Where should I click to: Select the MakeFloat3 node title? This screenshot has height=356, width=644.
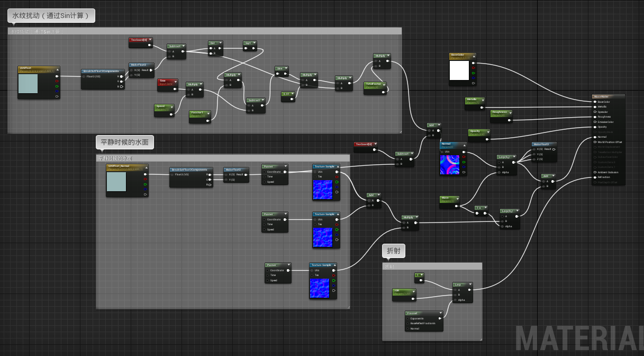pos(543,144)
